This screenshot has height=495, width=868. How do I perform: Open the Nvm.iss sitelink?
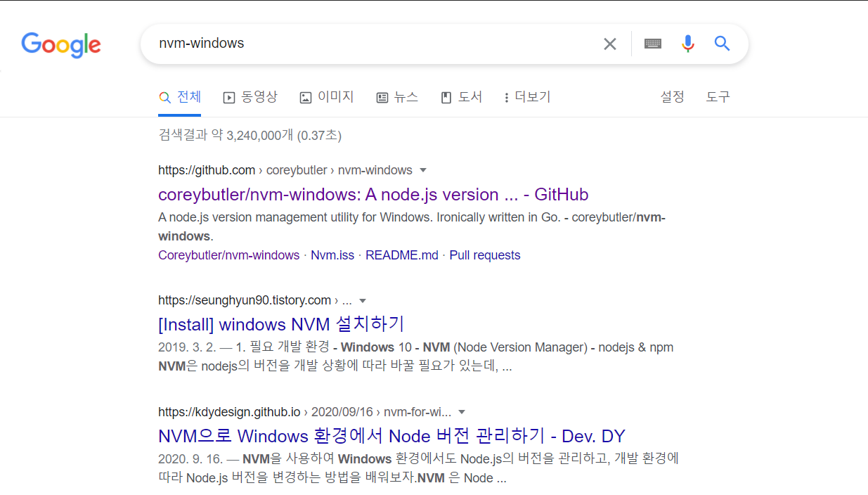[x=332, y=255]
